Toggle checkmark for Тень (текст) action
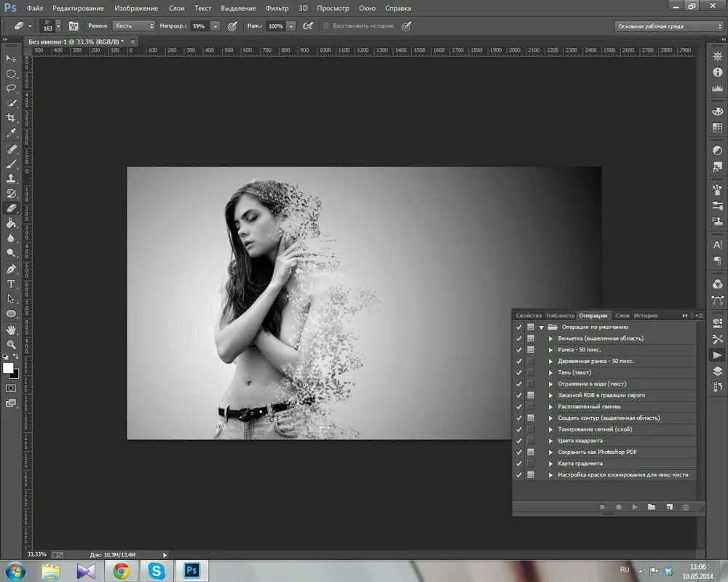 coord(518,372)
